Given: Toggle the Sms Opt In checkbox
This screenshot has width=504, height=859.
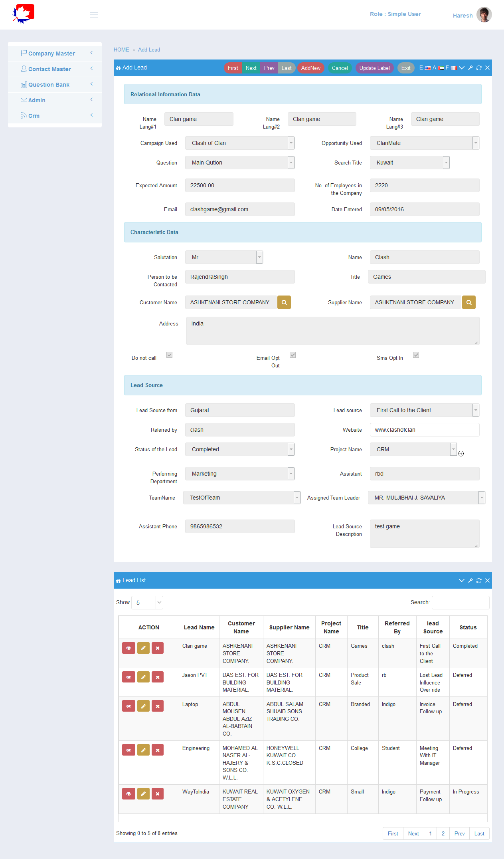Looking at the screenshot, I should tap(416, 355).
